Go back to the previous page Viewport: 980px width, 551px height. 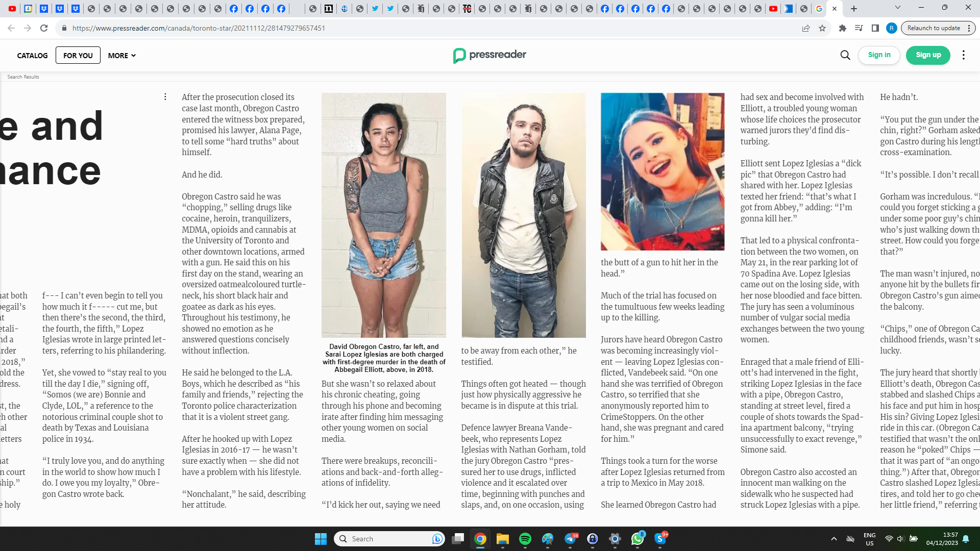(11, 28)
